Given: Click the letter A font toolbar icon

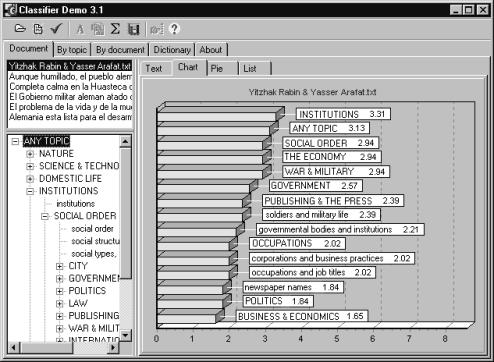Looking at the screenshot, I should click(x=80, y=29).
